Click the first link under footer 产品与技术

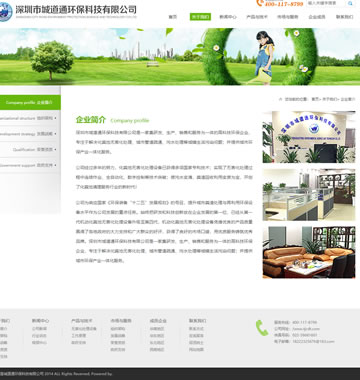(x=84, y=329)
